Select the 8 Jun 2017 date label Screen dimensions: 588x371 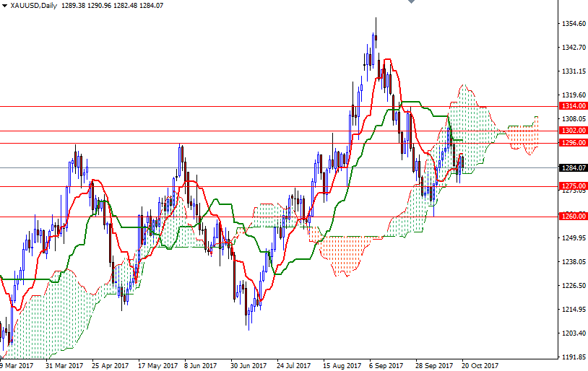click(201, 365)
